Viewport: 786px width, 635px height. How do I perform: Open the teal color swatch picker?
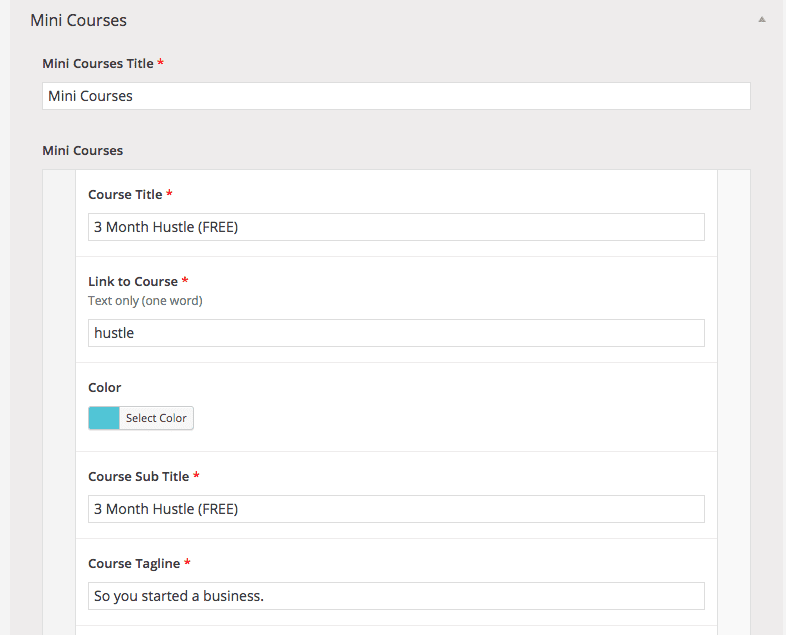(x=104, y=418)
